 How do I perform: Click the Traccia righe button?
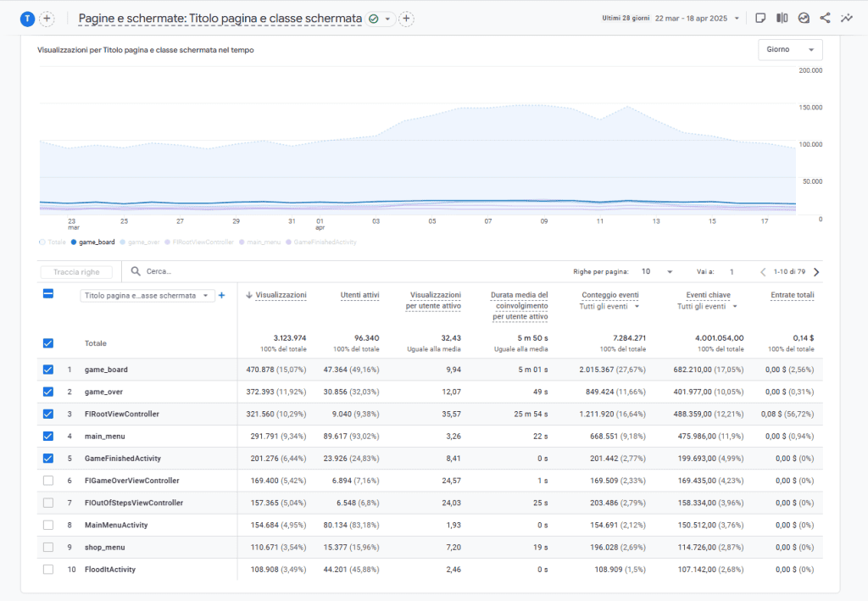(x=76, y=272)
